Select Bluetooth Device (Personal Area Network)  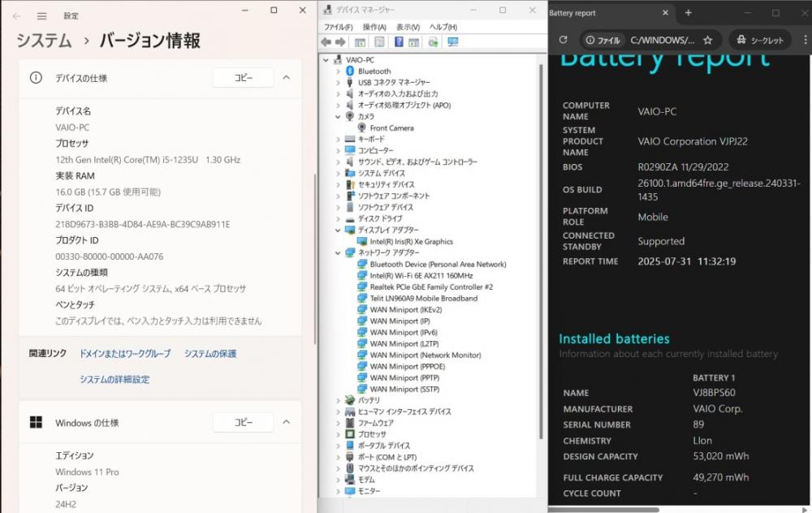tap(438, 265)
